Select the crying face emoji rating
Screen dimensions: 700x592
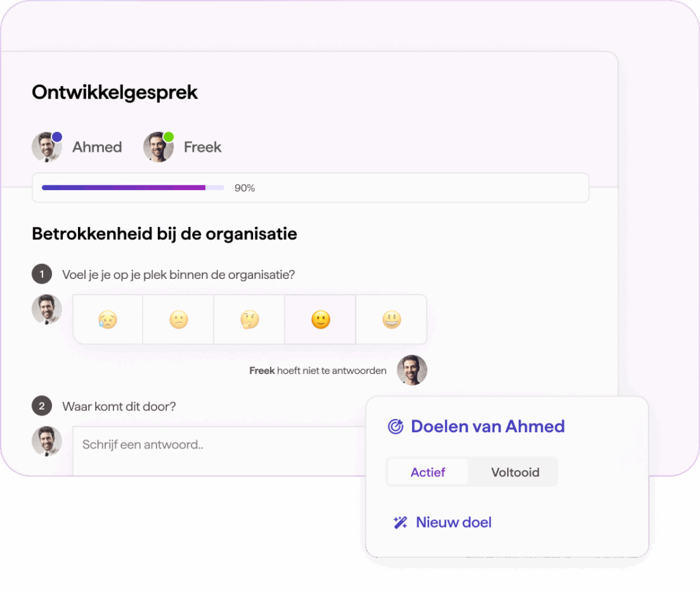(x=107, y=320)
